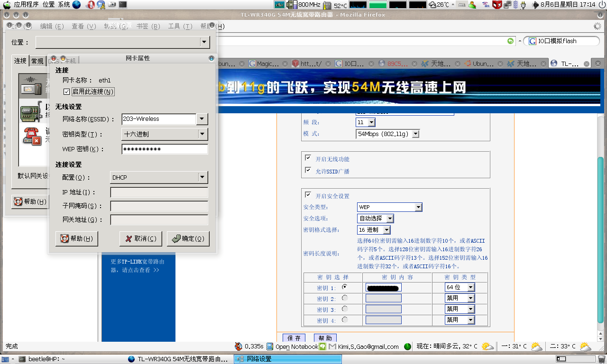Select the modem telephone icon in connection list
Viewport: 607px width, 364px height.
point(32,136)
